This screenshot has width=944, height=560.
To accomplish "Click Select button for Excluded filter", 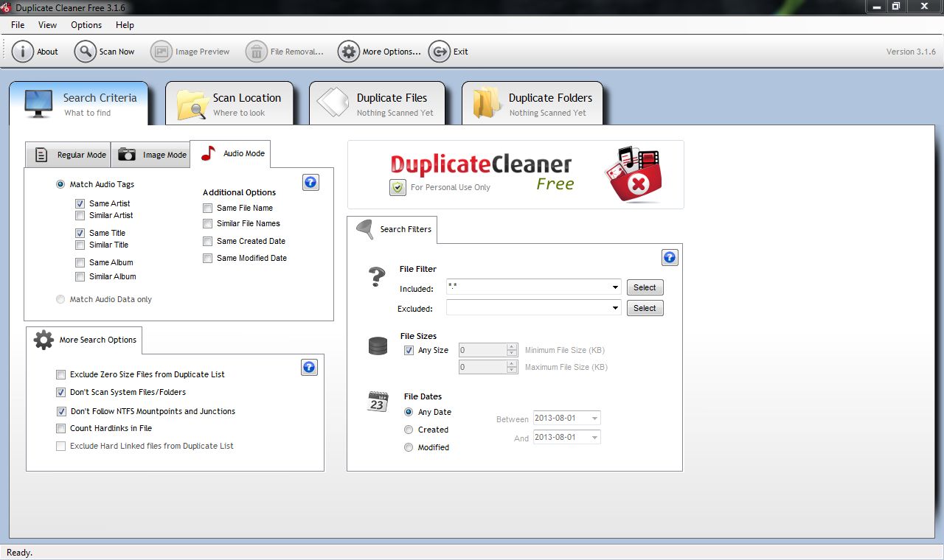I will (645, 308).
